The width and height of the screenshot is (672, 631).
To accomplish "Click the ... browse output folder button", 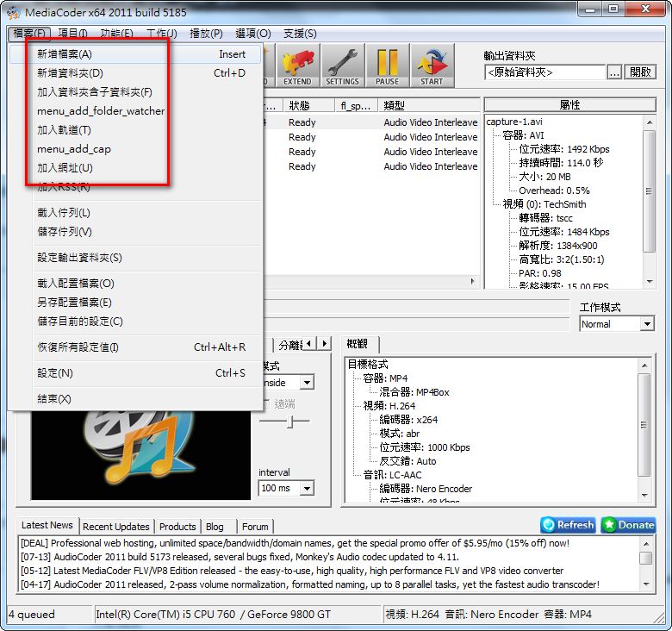I will (614, 72).
